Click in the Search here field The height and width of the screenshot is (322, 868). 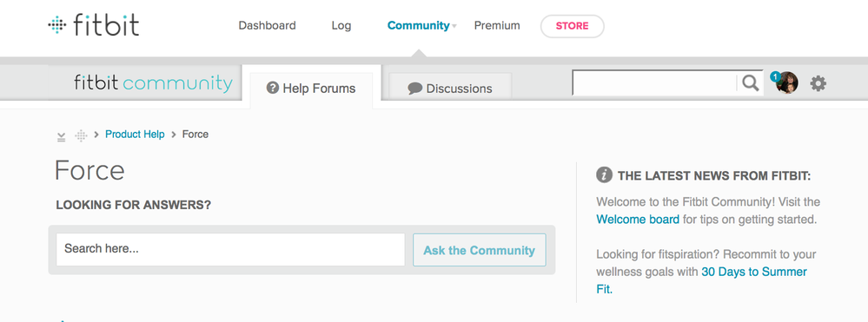tap(230, 249)
